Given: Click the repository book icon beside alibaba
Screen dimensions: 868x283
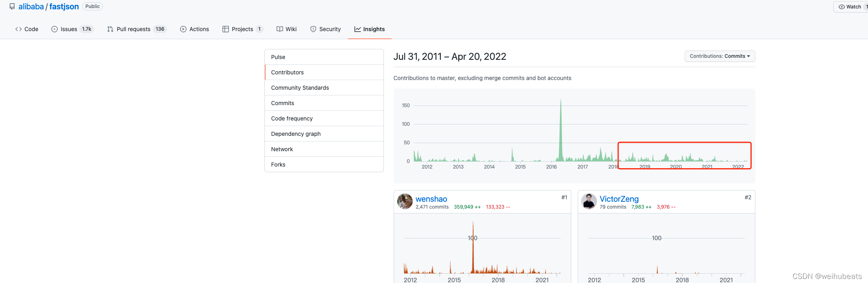Looking at the screenshot, I should (12, 6).
